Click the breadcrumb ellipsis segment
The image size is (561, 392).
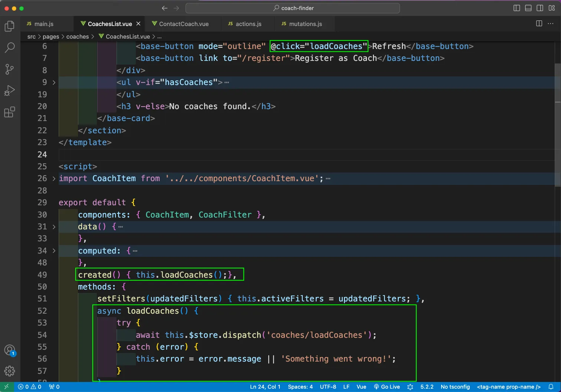coord(160,36)
